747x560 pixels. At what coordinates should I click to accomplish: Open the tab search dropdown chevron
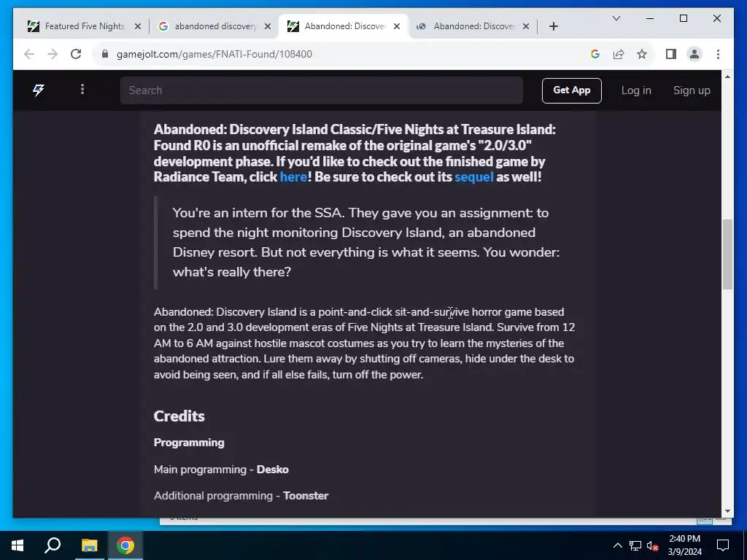pyautogui.click(x=616, y=18)
